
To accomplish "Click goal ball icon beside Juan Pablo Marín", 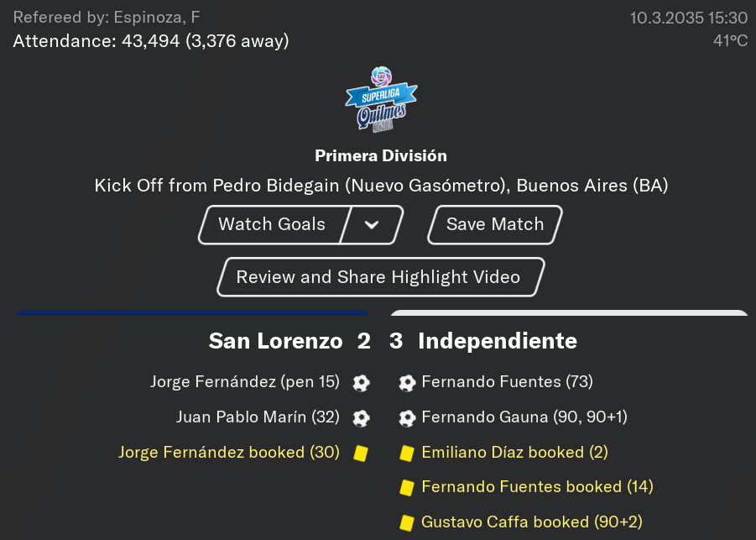I will point(361,418).
